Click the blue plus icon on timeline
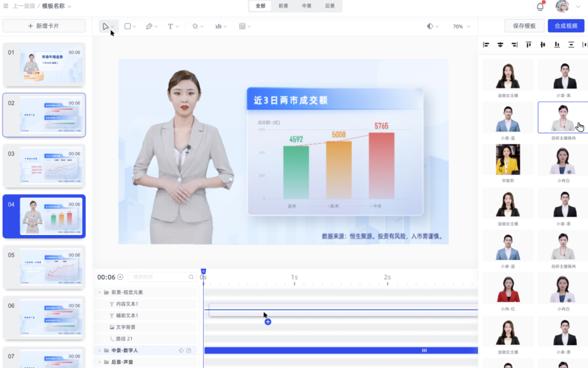Viewport: 588px width, 368px height. pos(268,322)
